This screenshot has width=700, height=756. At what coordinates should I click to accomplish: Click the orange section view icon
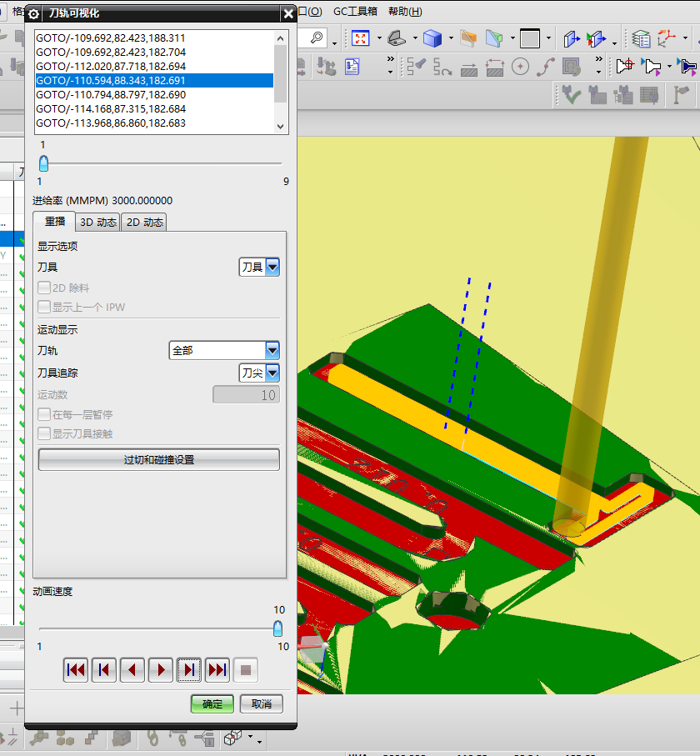[467, 38]
